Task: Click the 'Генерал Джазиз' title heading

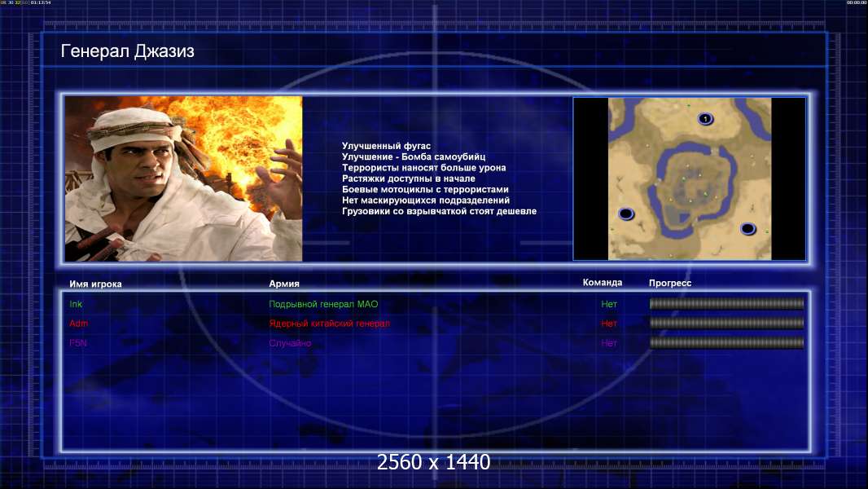Action: pos(127,51)
